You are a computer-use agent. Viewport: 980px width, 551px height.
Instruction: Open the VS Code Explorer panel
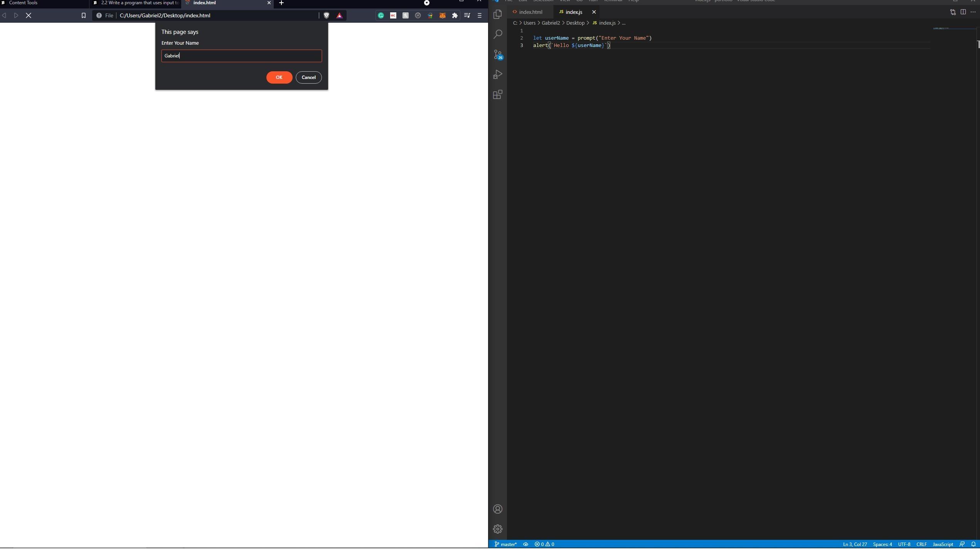[498, 14]
